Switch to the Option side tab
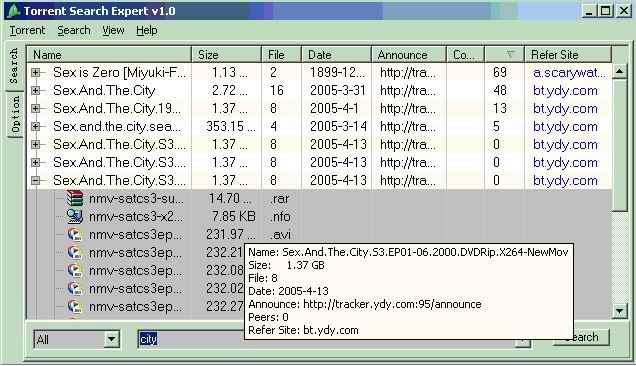The image size is (636, 366). (15, 114)
